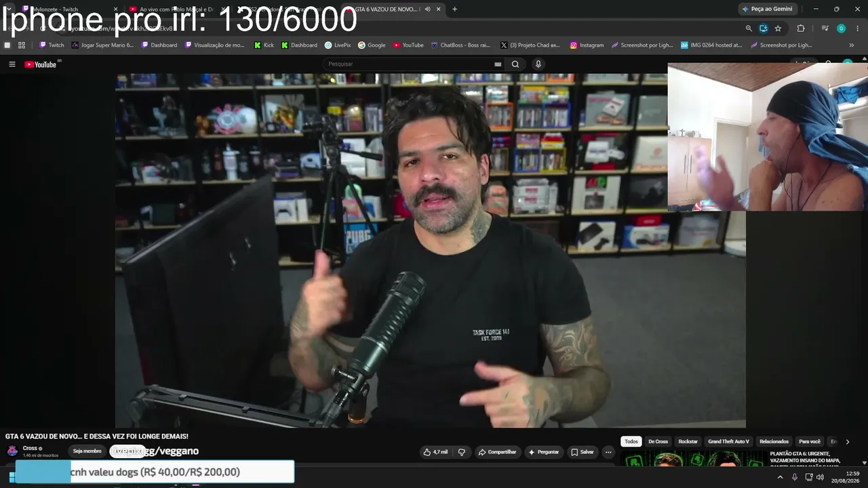Switch to the Ao vivo com Pablo Marçal tab
The height and width of the screenshot is (488, 868).
pyautogui.click(x=175, y=9)
